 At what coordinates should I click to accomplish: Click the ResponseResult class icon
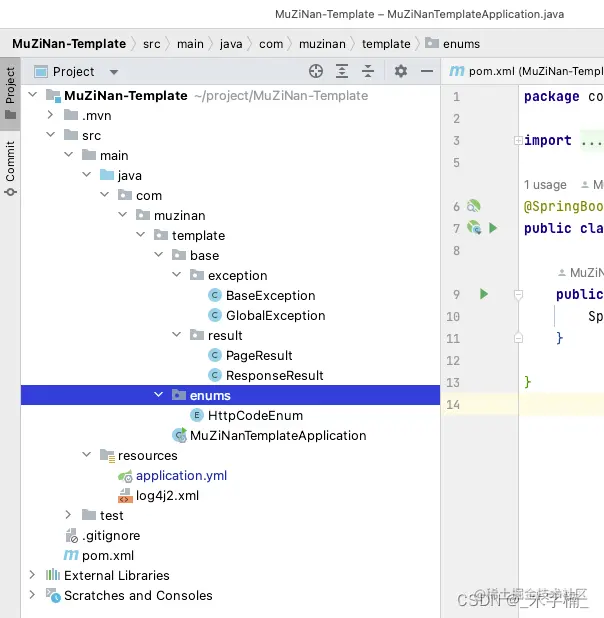click(x=214, y=375)
